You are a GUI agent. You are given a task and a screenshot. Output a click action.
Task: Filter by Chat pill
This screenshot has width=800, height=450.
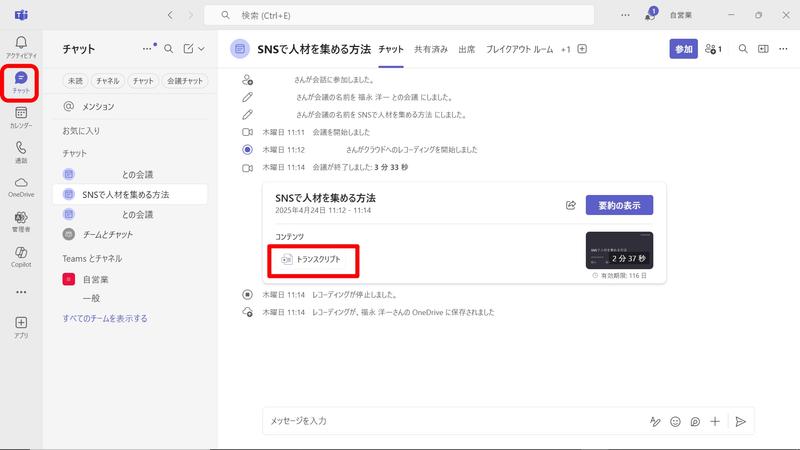tap(143, 81)
